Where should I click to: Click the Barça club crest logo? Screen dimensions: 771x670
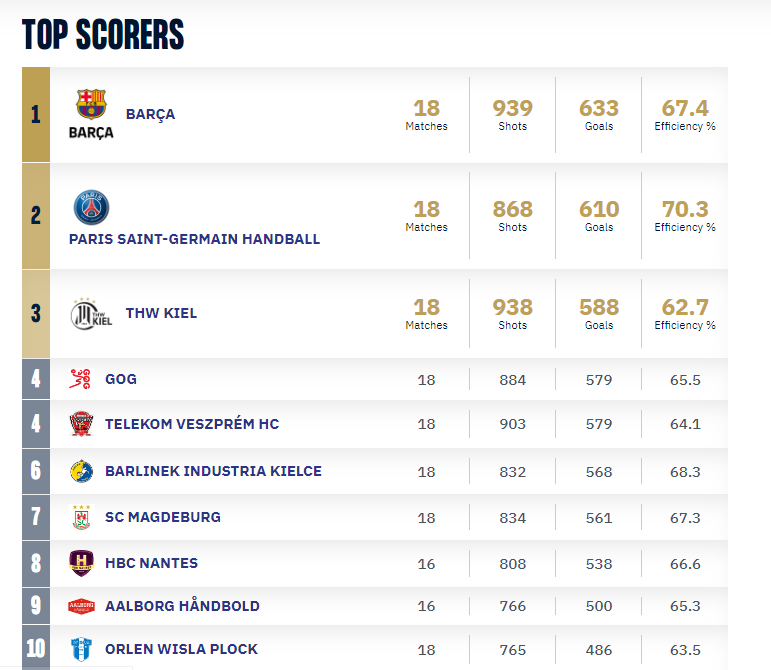click(91, 105)
